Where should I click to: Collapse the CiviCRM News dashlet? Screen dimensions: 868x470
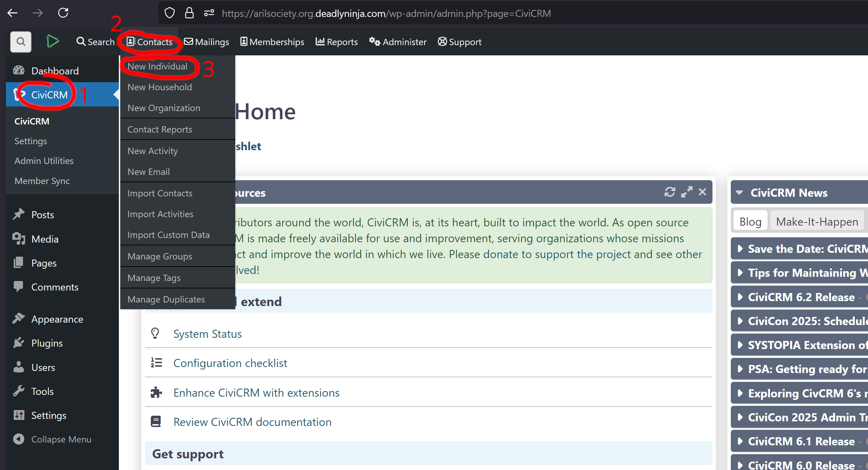[740, 193]
